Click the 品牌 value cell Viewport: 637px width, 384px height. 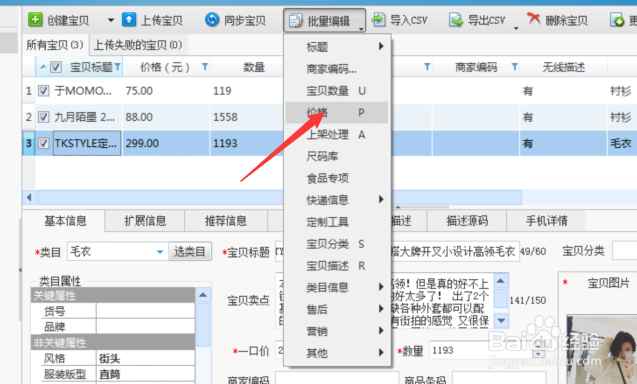[x=145, y=326]
